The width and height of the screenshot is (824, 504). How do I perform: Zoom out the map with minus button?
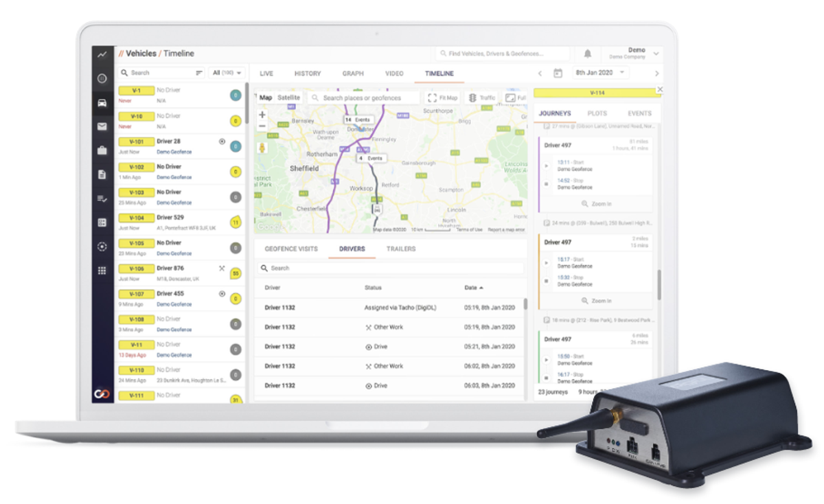(262, 126)
